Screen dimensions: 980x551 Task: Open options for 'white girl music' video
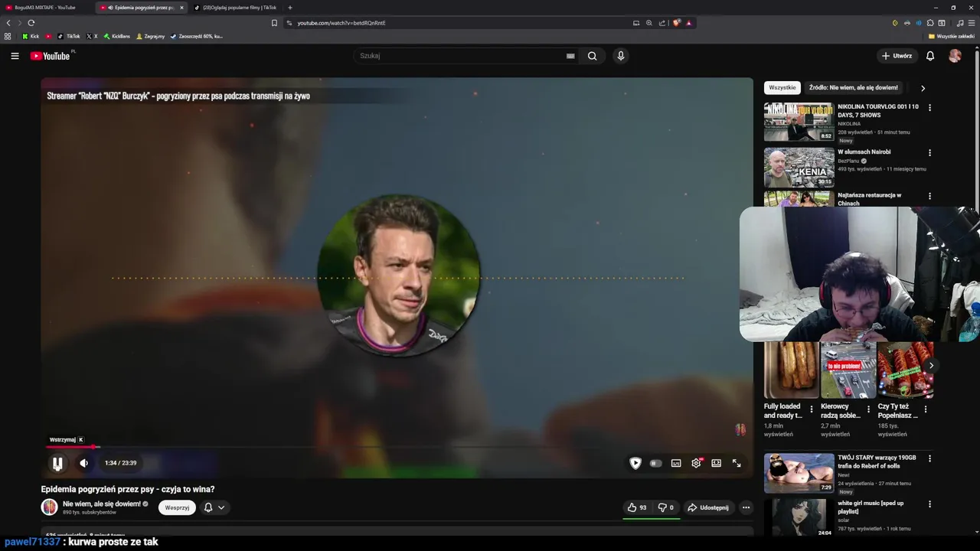tap(930, 504)
